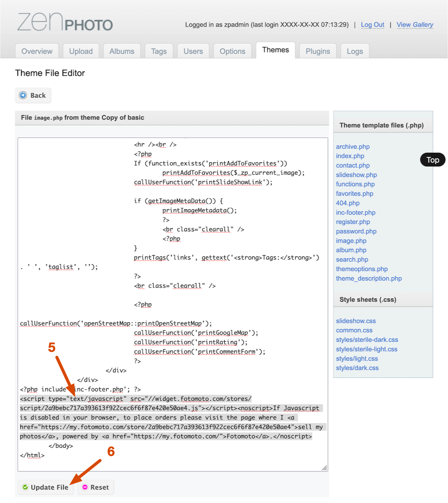The height and width of the screenshot is (503, 448).
Task: Open theme_description.php template file
Action: tap(369, 278)
